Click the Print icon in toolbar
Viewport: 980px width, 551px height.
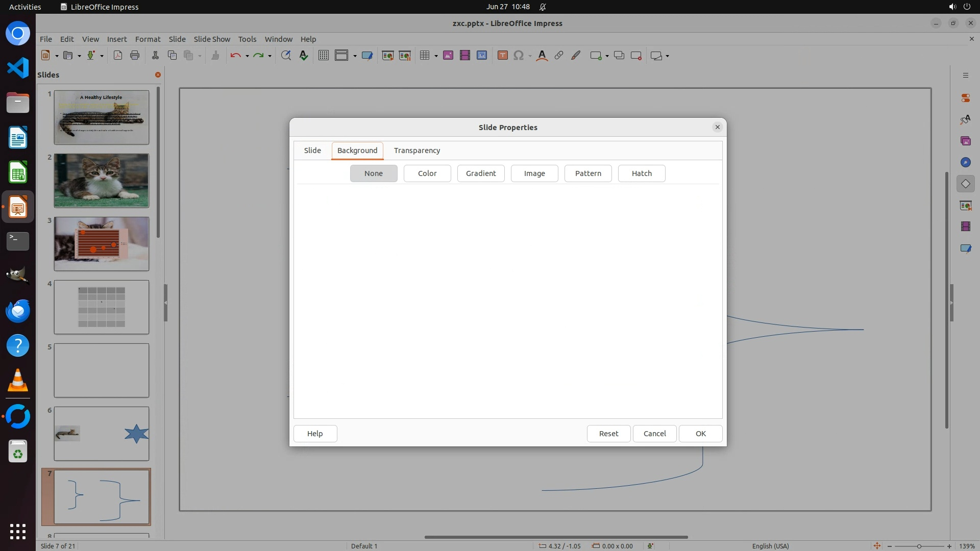pos(135,56)
